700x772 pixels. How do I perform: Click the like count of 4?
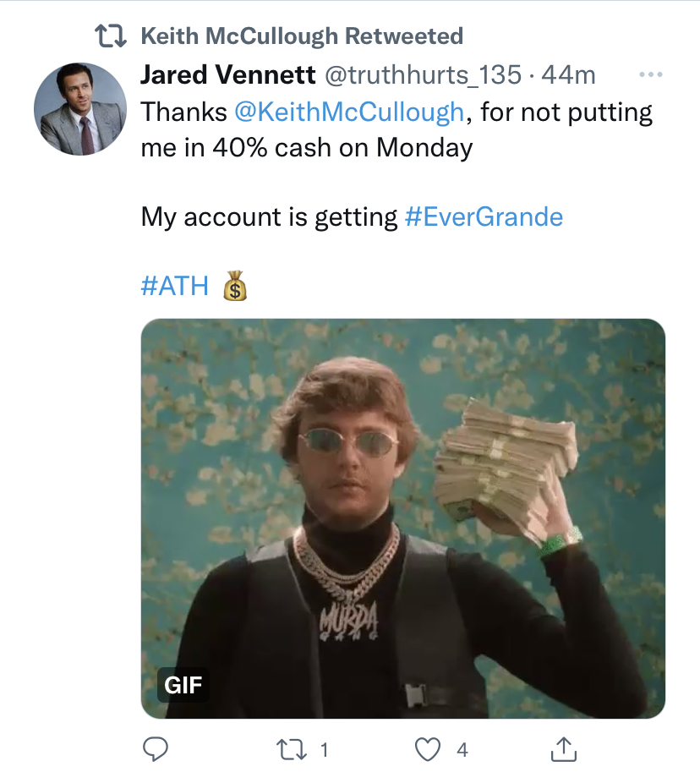click(x=462, y=748)
